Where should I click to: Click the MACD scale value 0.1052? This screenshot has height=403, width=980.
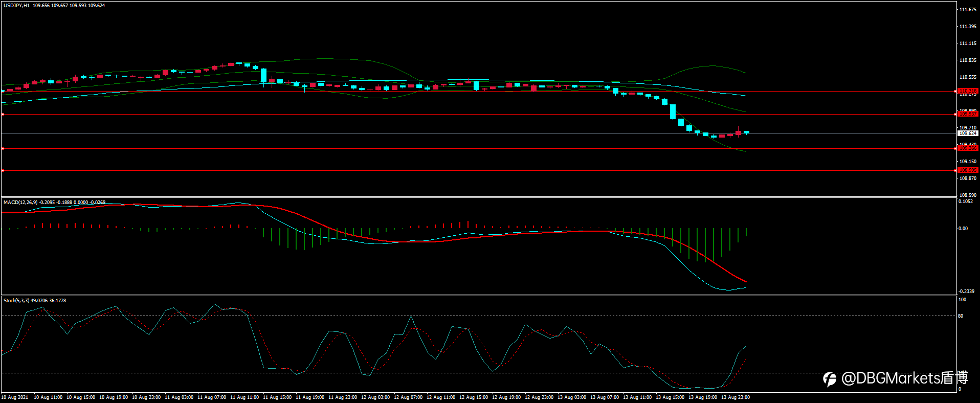coord(966,201)
